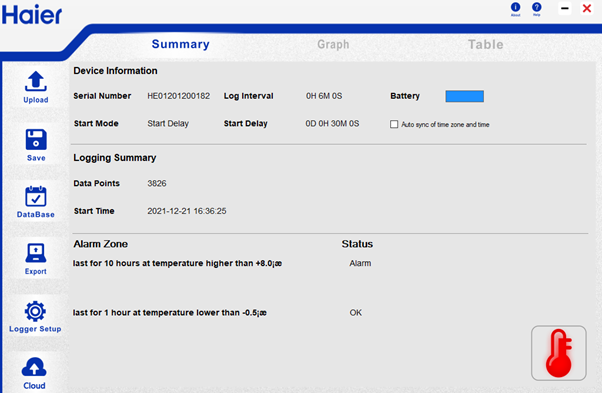Switch to the Summary tab
The height and width of the screenshot is (393, 602).
(x=181, y=44)
